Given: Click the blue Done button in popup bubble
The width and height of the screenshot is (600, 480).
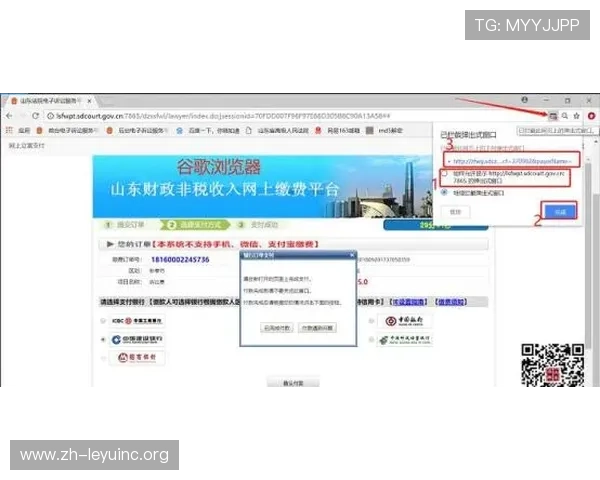Looking at the screenshot, I should point(560,212).
